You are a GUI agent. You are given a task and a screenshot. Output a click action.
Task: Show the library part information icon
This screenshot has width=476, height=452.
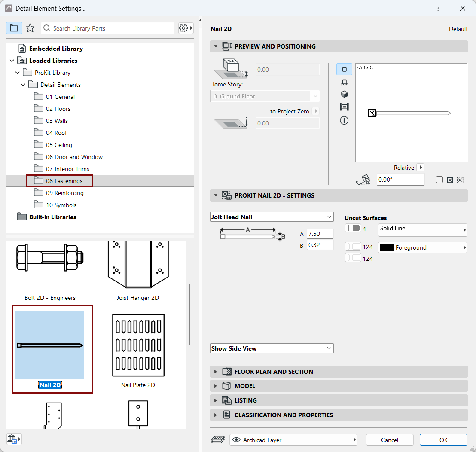(344, 120)
